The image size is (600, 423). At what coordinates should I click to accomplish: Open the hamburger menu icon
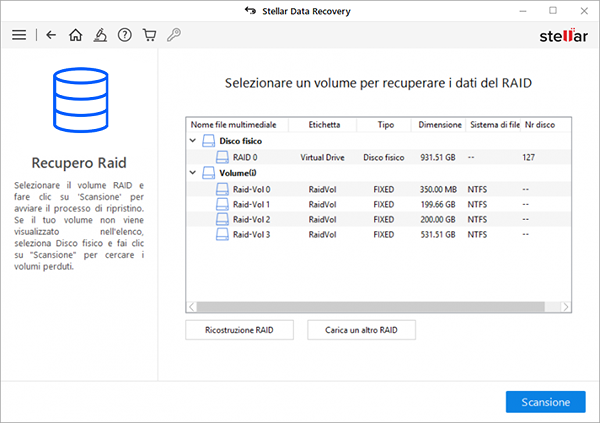tap(19, 35)
